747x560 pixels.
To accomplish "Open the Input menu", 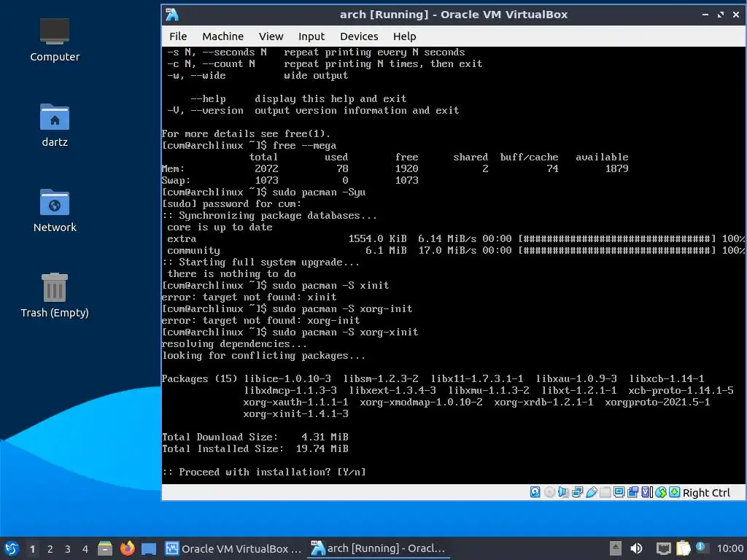I will point(311,36).
